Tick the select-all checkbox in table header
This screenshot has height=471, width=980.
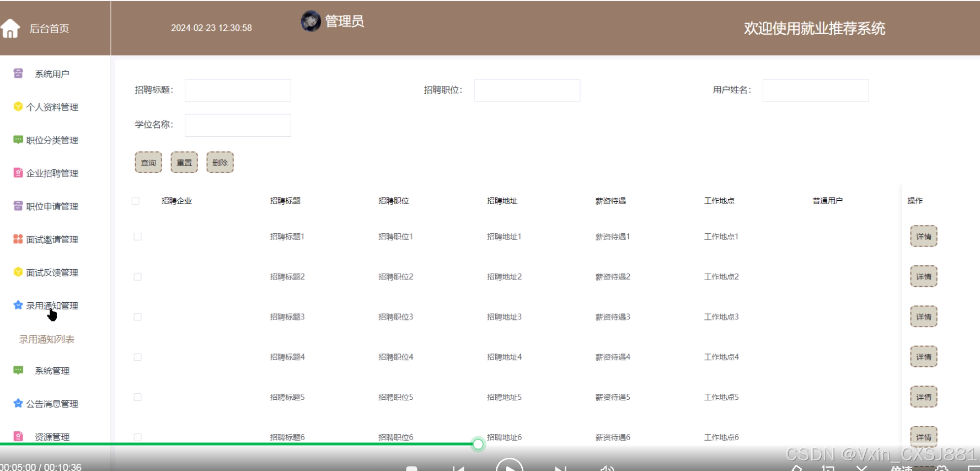pyautogui.click(x=136, y=201)
